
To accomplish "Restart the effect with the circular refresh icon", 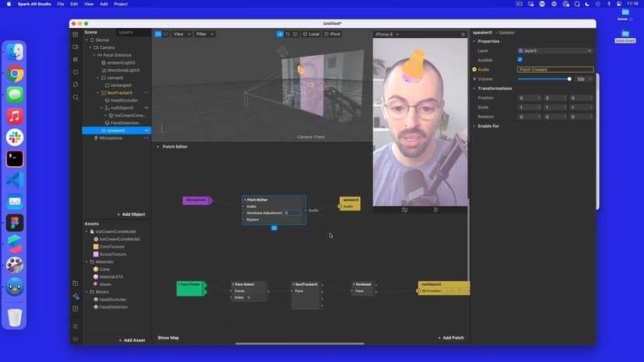I will 75,85.
